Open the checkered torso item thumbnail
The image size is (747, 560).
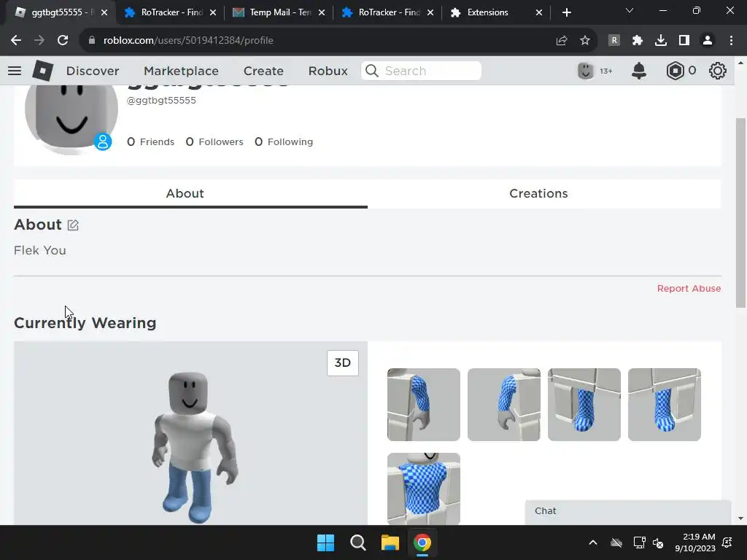tap(424, 489)
